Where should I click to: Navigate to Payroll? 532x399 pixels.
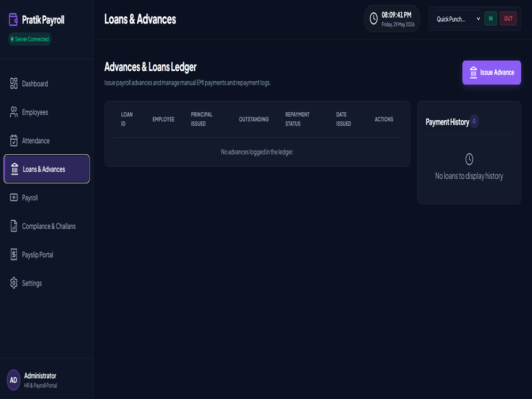pyautogui.click(x=46, y=197)
